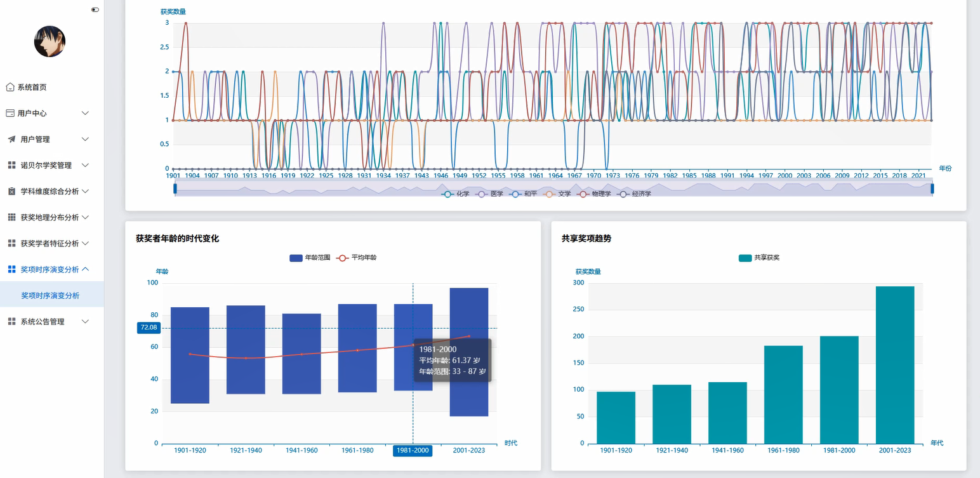The height and width of the screenshot is (478, 980).
Task: Click the 1901-1920 shared prizes bar
Action: [x=616, y=418]
